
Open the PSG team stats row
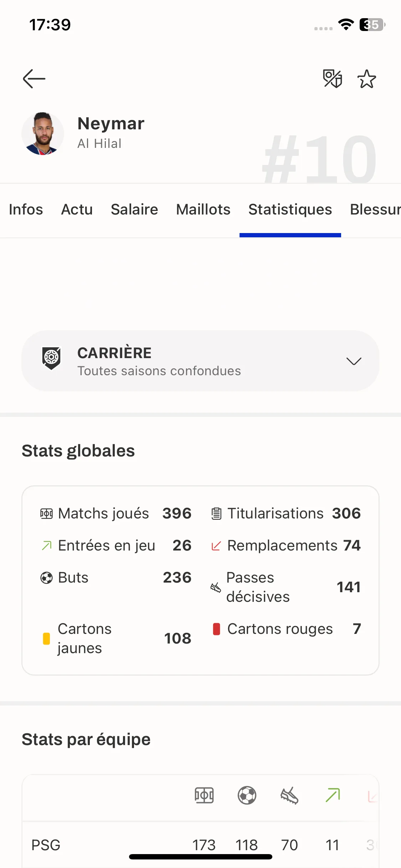[200, 845]
